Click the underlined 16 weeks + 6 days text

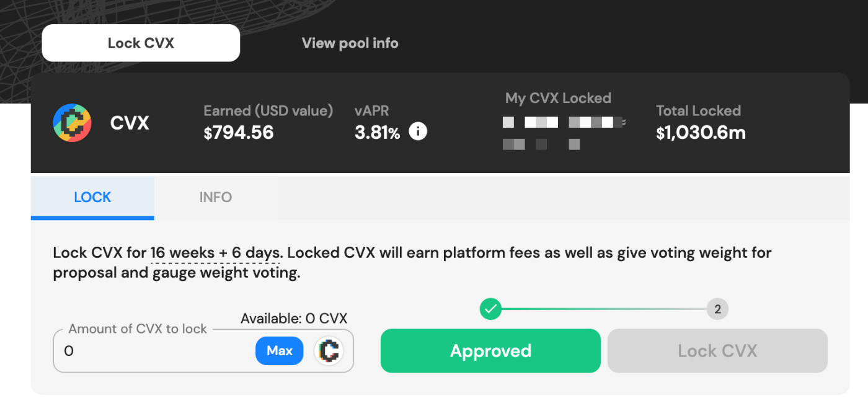click(x=216, y=253)
